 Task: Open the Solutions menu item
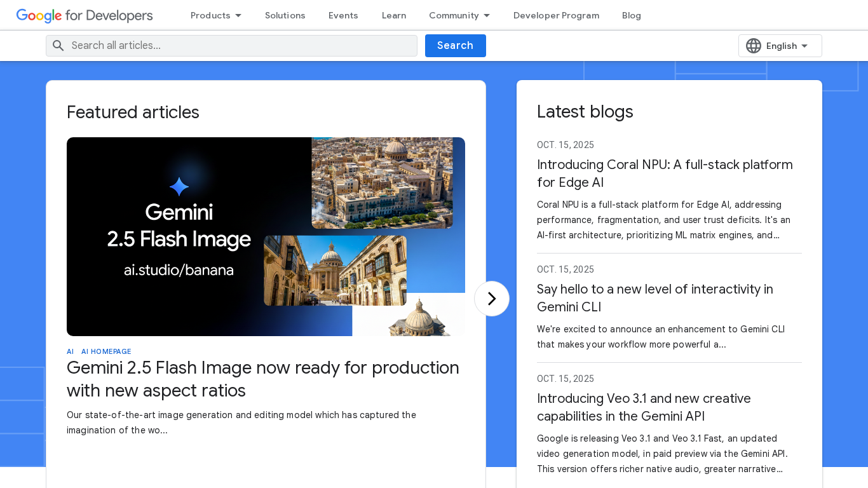point(285,15)
